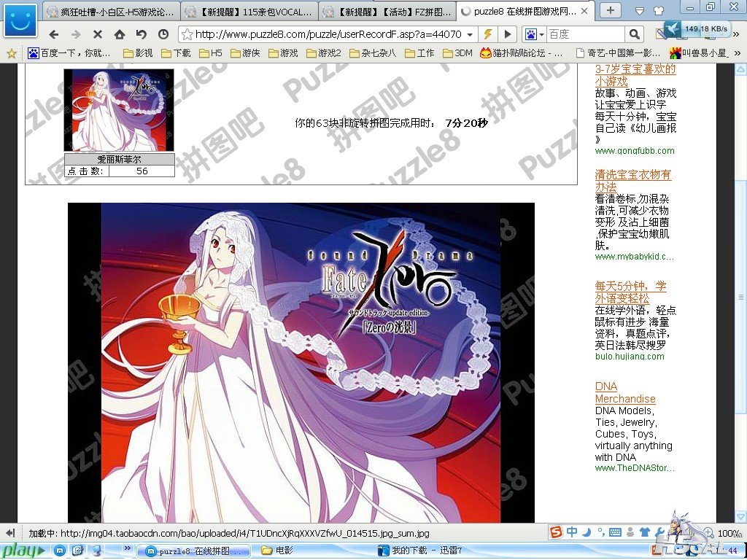Viewport: 747px width, 560px height.
Task: Switch to the FZ拼图 活动 tab
Action: click(x=387, y=12)
